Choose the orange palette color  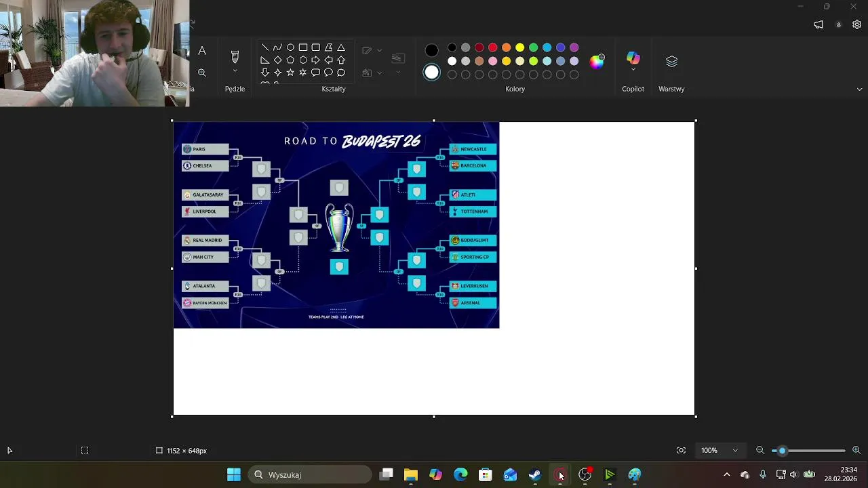[507, 47]
